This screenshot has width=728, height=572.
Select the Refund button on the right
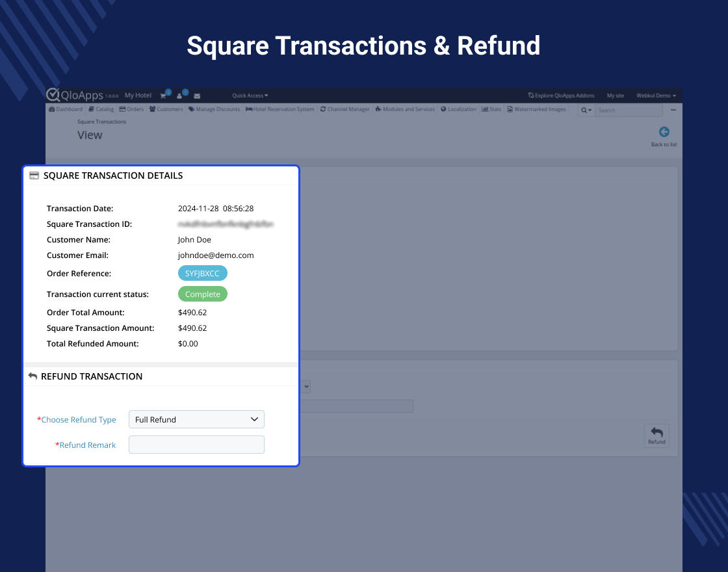pos(656,435)
